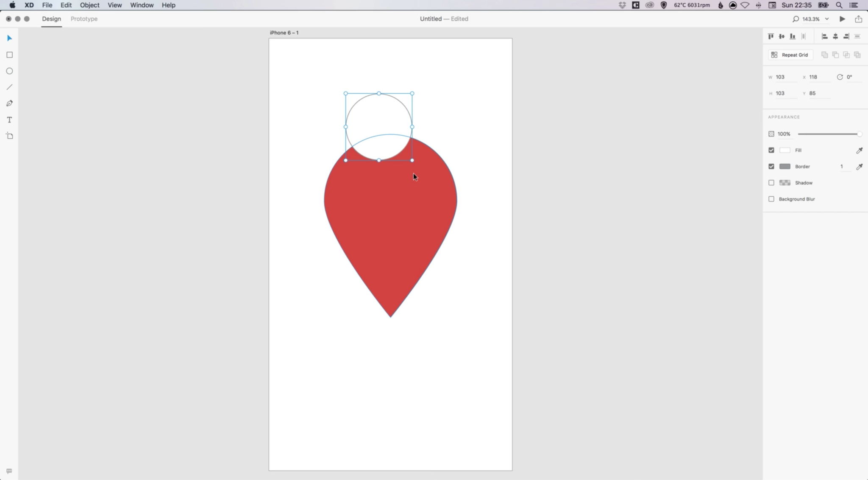Click the desktop preview play button

pyautogui.click(x=842, y=19)
